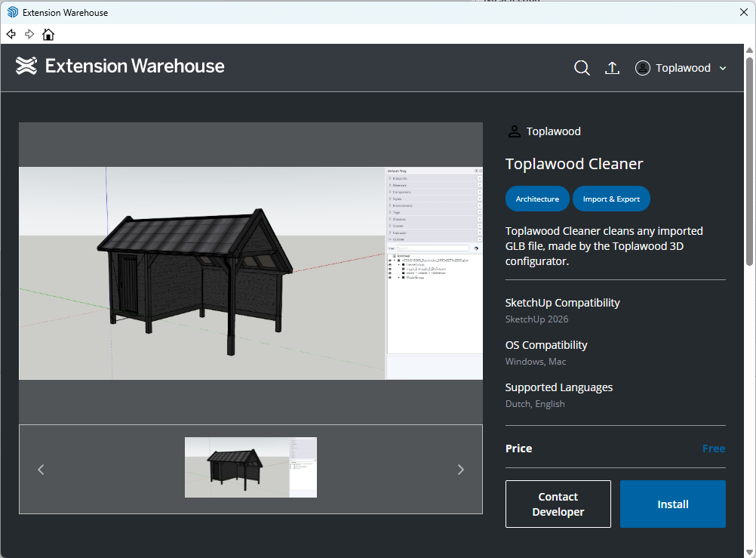Select the Architecture category tag

click(537, 199)
